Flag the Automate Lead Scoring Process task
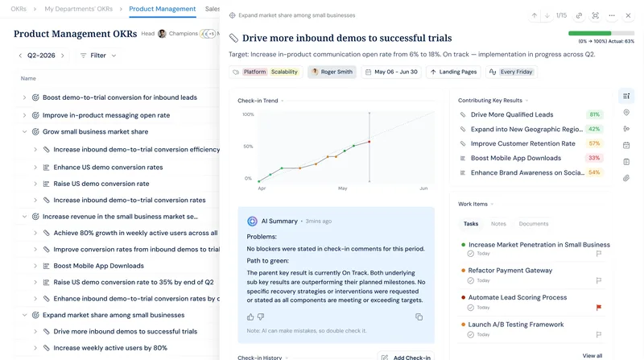The height and width of the screenshot is (360, 644). [599, 308]
